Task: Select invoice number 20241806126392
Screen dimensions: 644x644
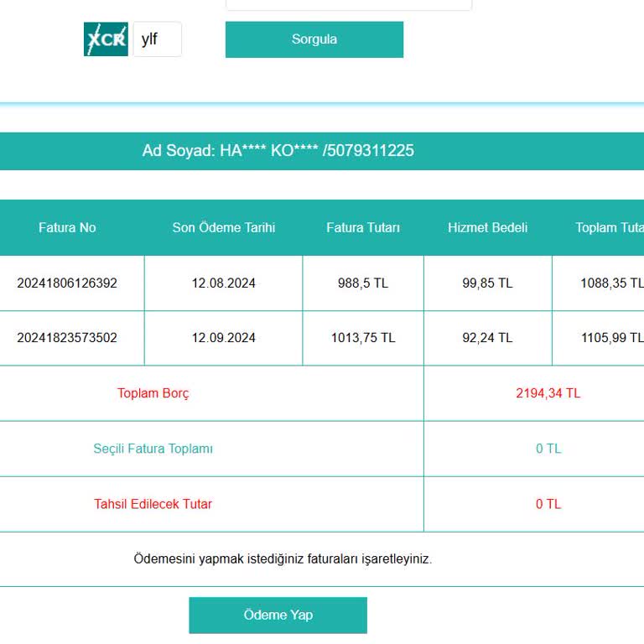Action: click(x=67, y=283)
